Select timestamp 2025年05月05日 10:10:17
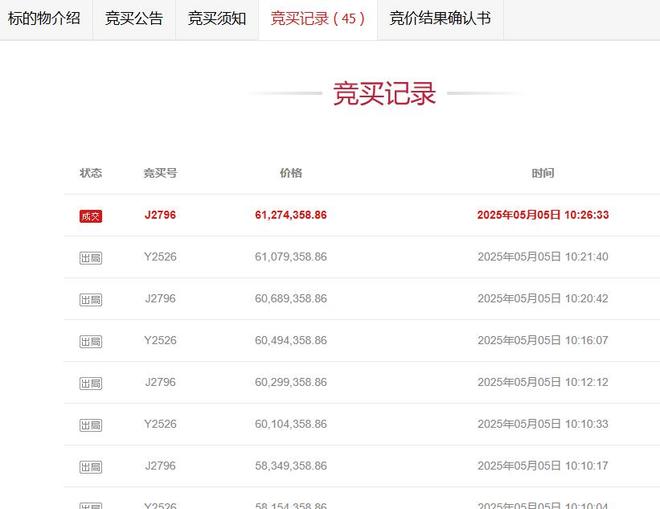 pyautogui.click(x=543, y=465)
